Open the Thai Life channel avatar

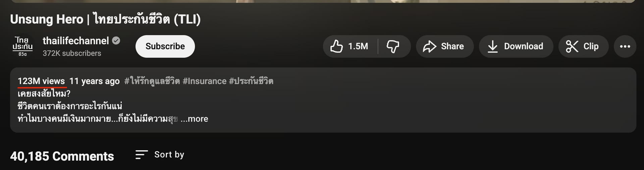[22, 47]
